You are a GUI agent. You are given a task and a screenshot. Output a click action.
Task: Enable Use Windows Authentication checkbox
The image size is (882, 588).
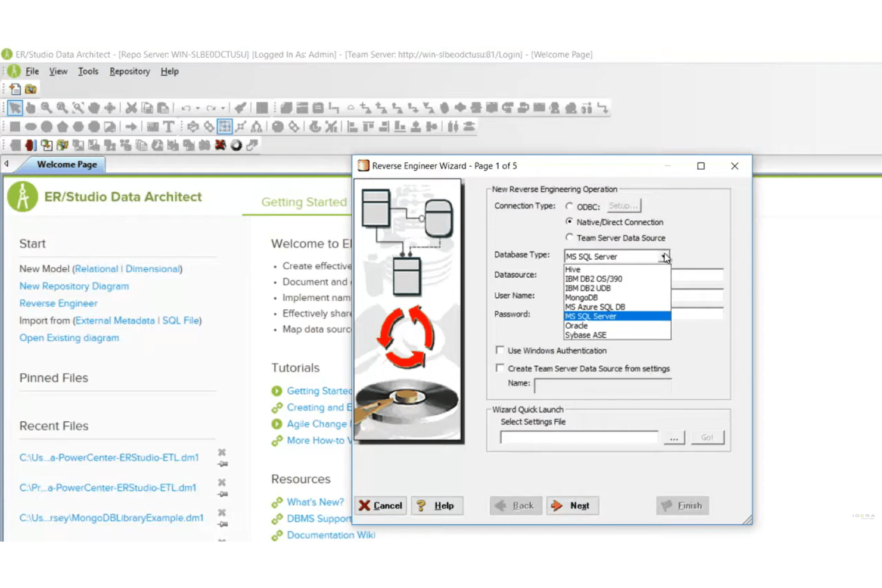click(500, 350)
